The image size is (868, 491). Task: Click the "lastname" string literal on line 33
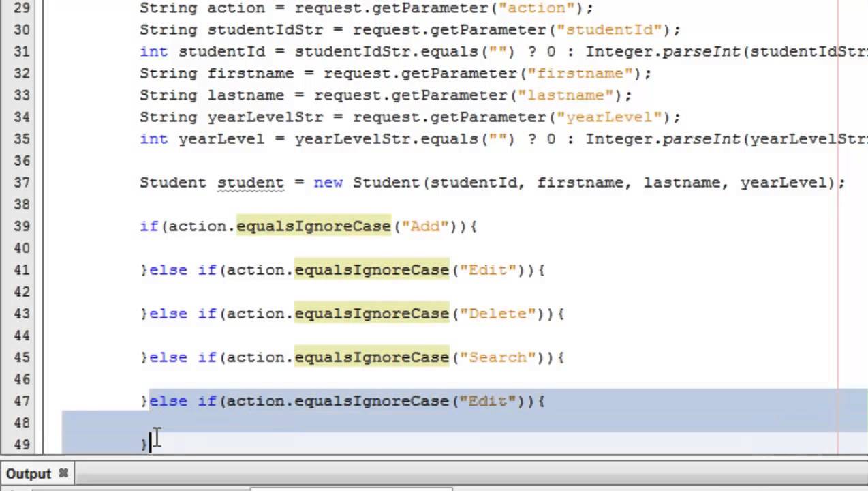[566, 95]
